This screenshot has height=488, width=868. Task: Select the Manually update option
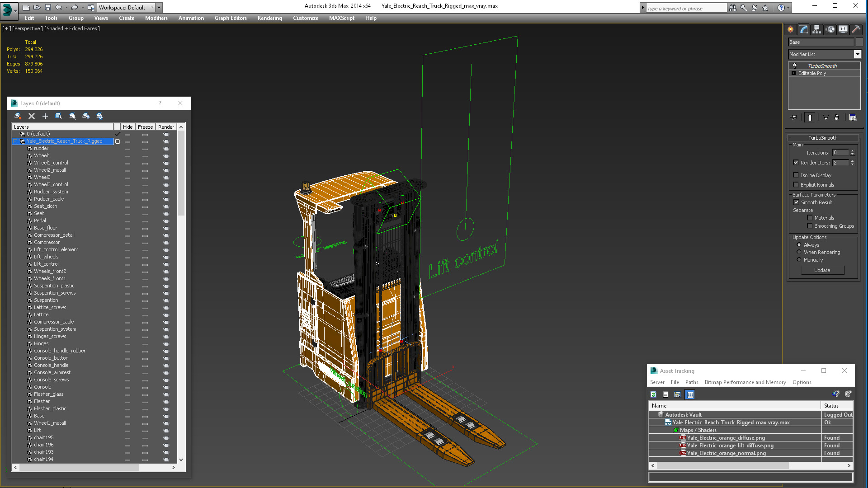[799, 260]
